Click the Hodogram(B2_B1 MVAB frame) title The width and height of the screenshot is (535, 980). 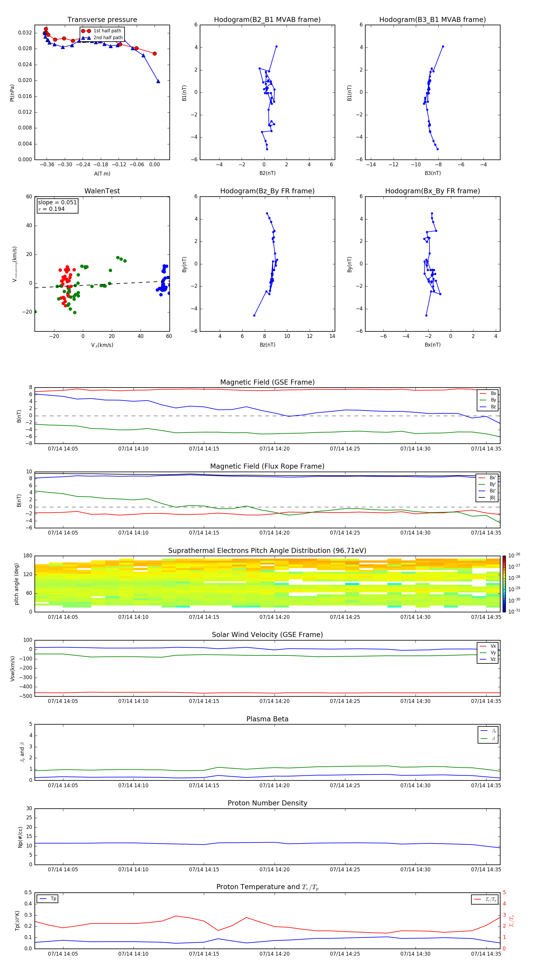click(x=267, y=20)
